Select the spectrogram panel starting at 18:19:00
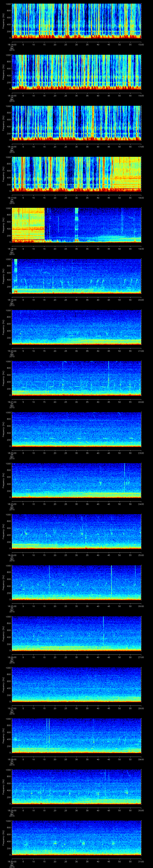This screenshot has width=153, height=868. tap(77, 276)
